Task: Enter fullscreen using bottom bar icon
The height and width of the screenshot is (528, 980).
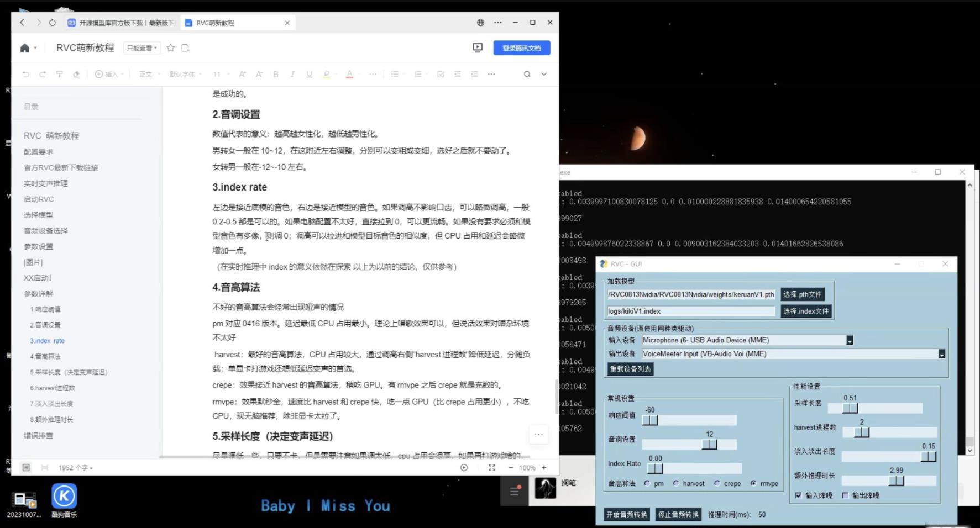Action: tap(491, 468)
